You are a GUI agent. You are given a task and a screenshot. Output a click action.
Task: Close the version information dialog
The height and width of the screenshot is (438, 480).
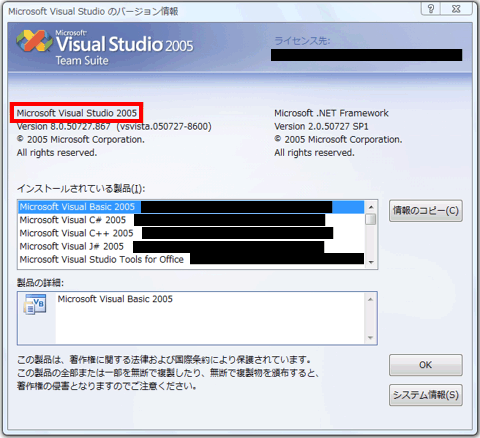(456, 9)
